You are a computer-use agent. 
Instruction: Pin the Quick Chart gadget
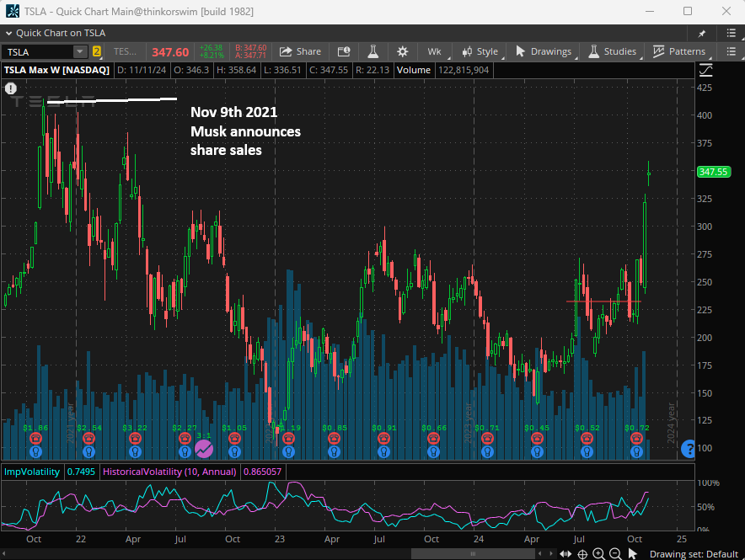click(x=702, y=33)
